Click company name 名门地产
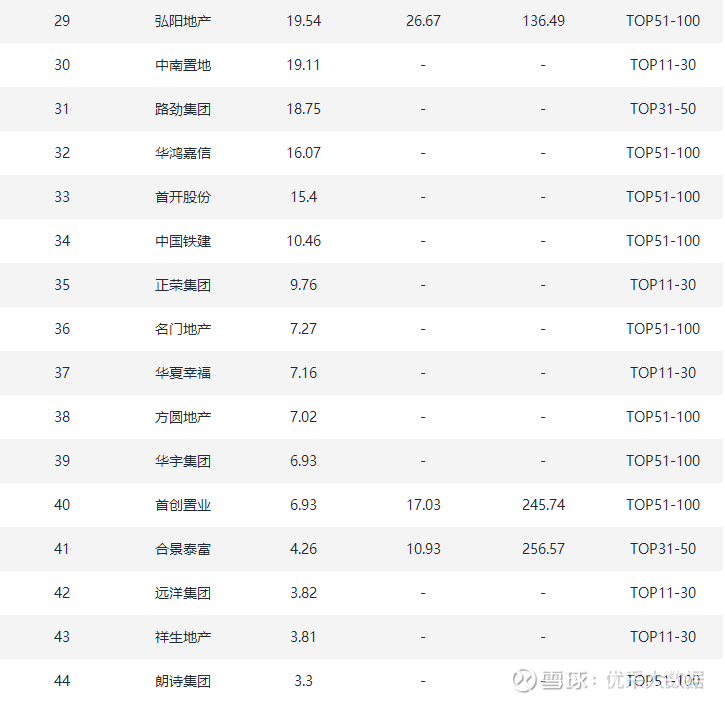The height and width of the screenshot is (702, 725). 183,329
